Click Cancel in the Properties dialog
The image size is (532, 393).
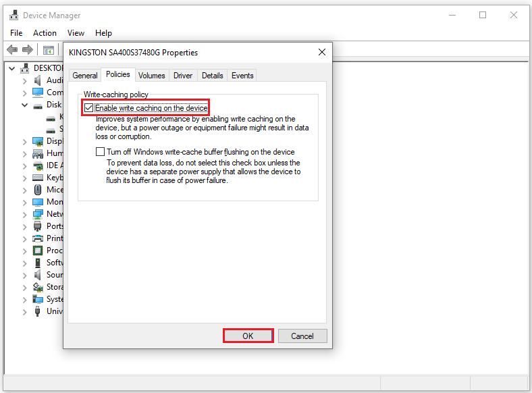pos(302,336)
